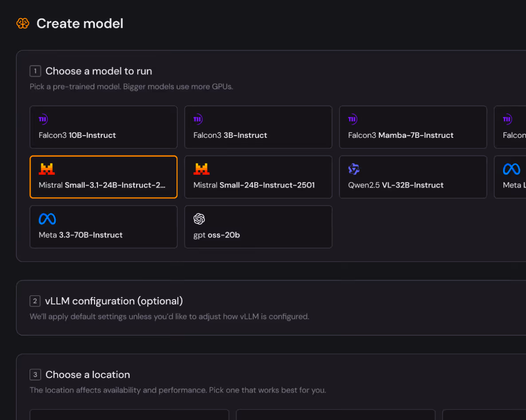The width and height of the screenshot is (526, 420).
Task: Click the step 3 number badge
Action: 35,374
